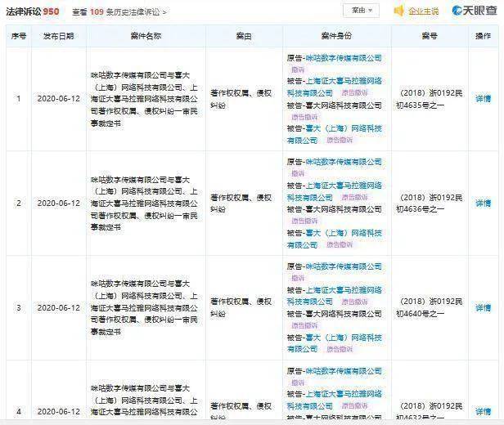Screen dimensions: 504x425
Task: Click 著作权权属、侵权纠纷 in row 1
Action: pyautogui.click(x=241, y=99)
